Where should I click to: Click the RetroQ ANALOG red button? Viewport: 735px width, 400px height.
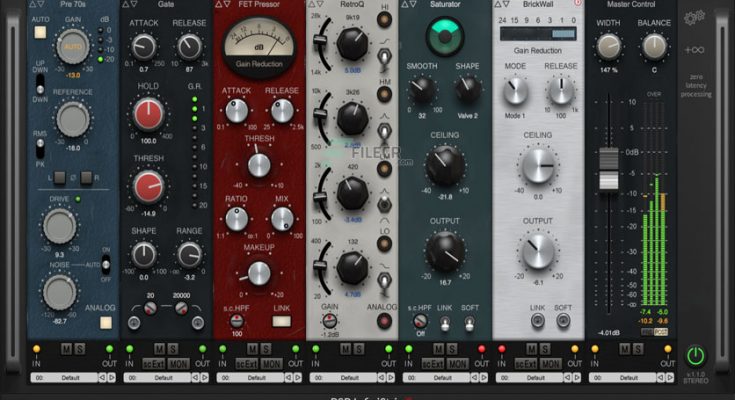[383, 321]
